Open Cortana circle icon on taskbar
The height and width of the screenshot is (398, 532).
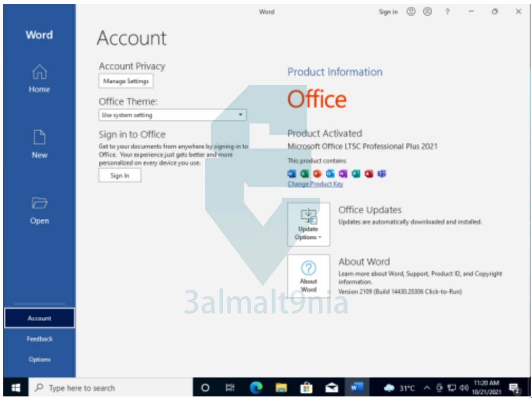click(205, 387)
